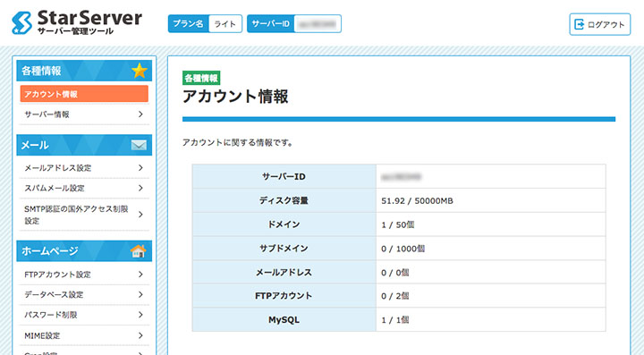The height and width of the screenshot is (355, 644).
Task: Click the green 各種情報 badge
Action: (201, 78)
